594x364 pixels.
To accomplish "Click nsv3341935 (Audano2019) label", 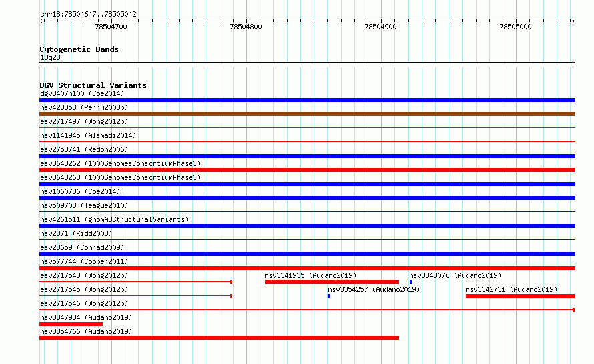I will click(310, 275).
